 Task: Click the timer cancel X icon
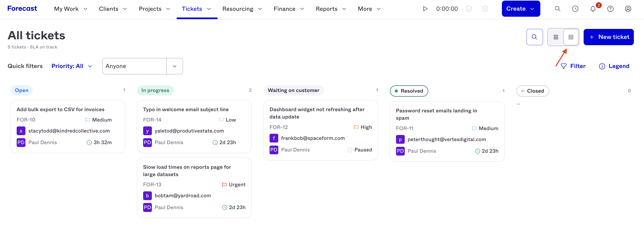[x=485, y=9]
